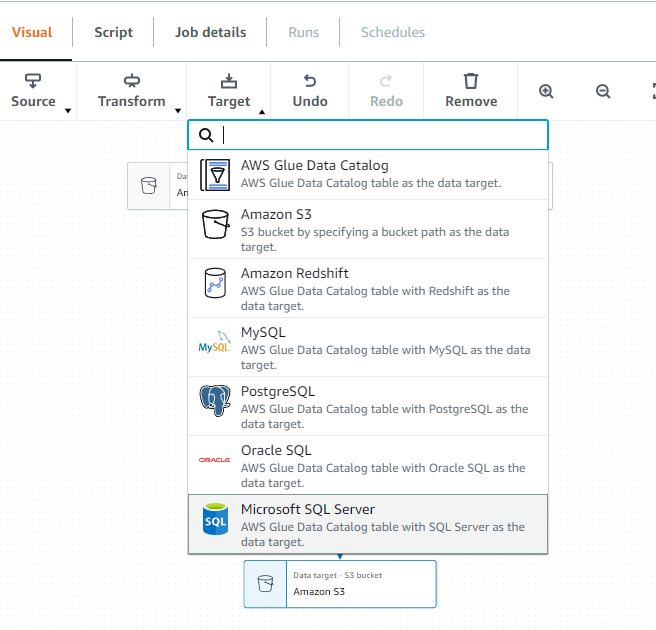Zoom in on the canvas
This screenshot has height=630, width=656.
click(x=546, y=91)
